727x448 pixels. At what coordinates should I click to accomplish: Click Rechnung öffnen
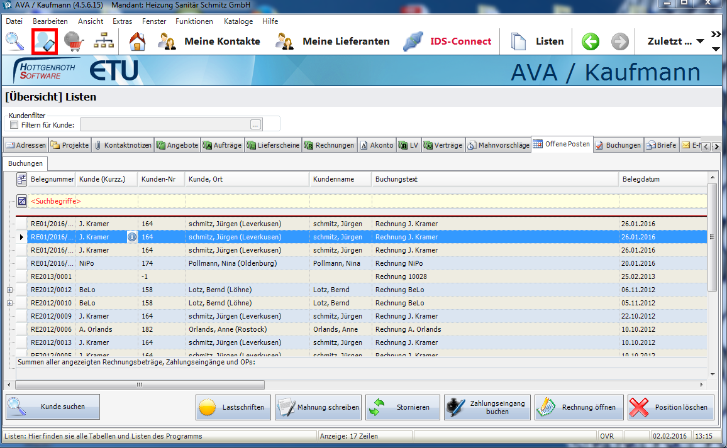pyautogui.click(x=578, y=407)
